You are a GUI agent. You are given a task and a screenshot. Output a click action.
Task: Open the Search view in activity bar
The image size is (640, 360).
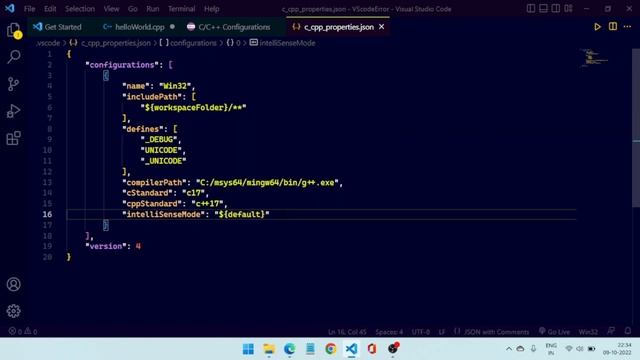(13, 57)
